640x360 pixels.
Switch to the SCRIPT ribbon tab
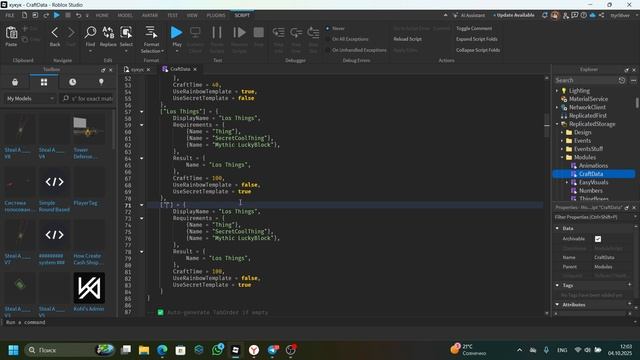[x=242, y=15]
